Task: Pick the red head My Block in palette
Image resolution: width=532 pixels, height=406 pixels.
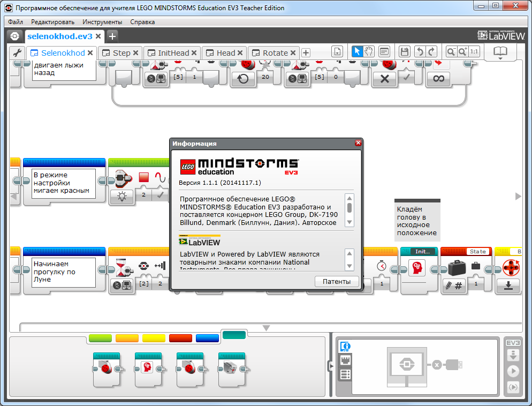Action: (x=148, y=370)
